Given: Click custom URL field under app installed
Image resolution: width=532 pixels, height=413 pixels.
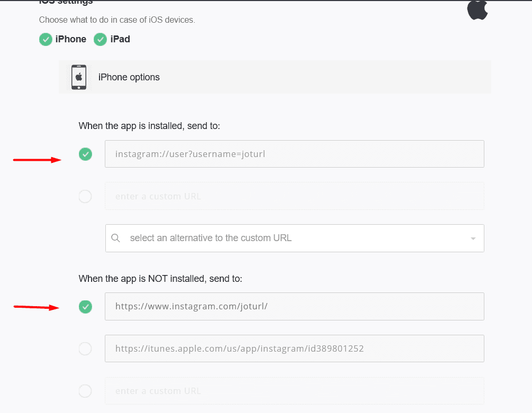Looking at the screenshot, I should (294, 196).
